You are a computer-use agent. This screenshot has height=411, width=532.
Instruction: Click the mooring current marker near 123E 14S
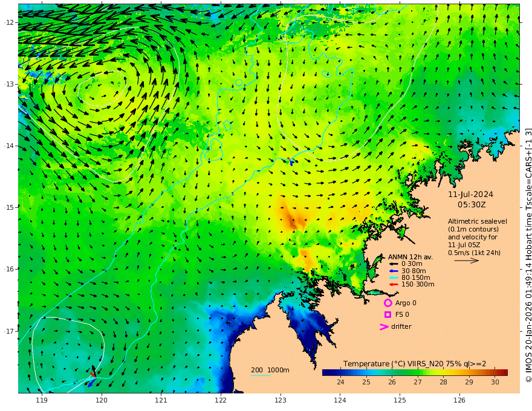pos(290,161)
